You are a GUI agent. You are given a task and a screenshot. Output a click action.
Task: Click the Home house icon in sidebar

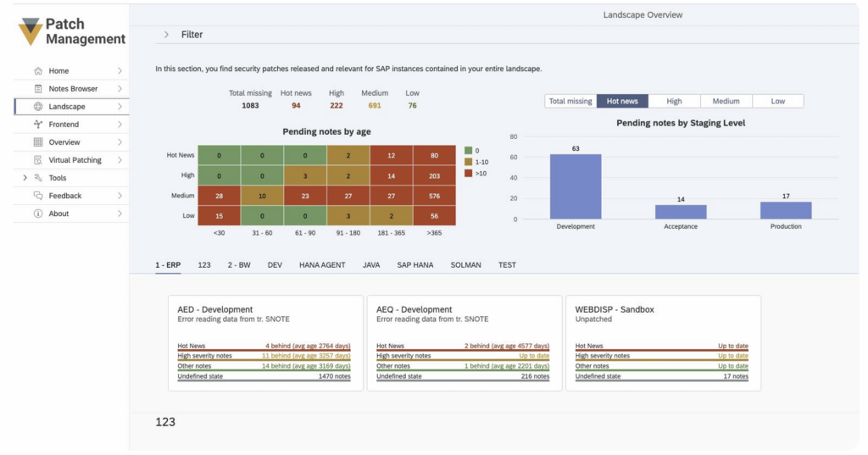[x=38, y=71]
